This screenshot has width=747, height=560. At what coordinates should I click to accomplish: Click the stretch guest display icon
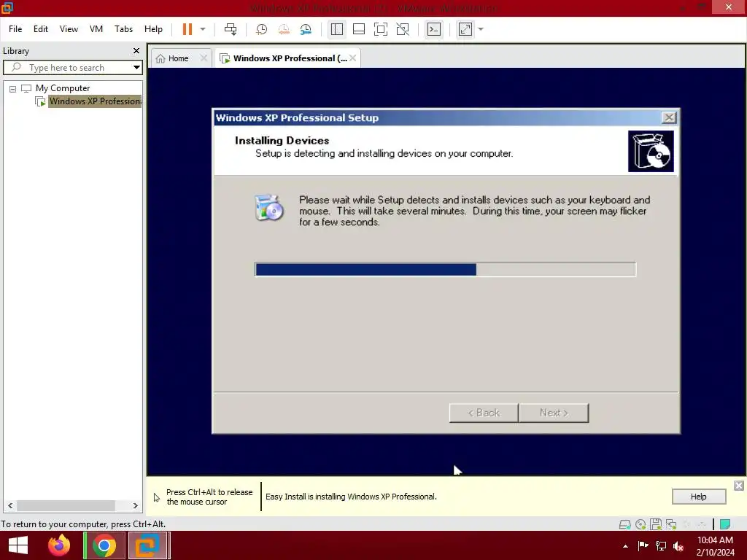point(465,29)
